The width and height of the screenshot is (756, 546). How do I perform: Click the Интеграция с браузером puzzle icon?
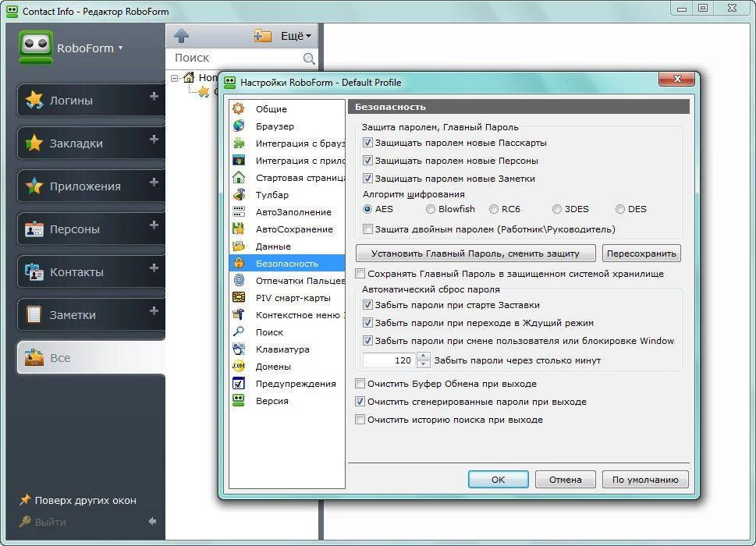click(239, 143)
